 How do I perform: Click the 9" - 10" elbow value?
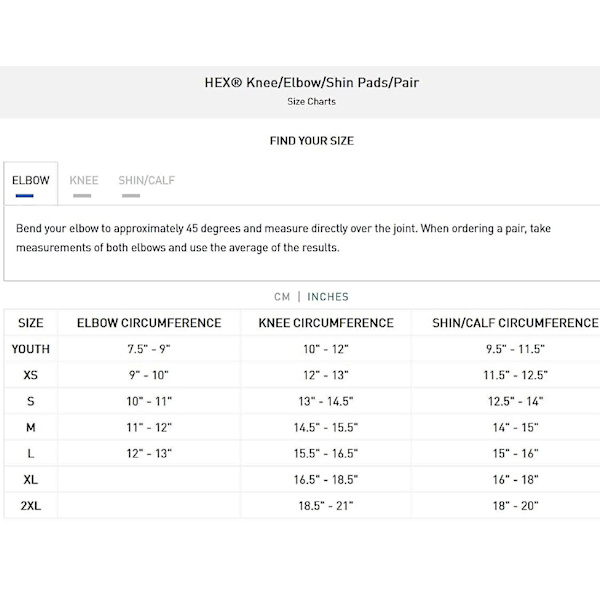click(x=149, y=375)
